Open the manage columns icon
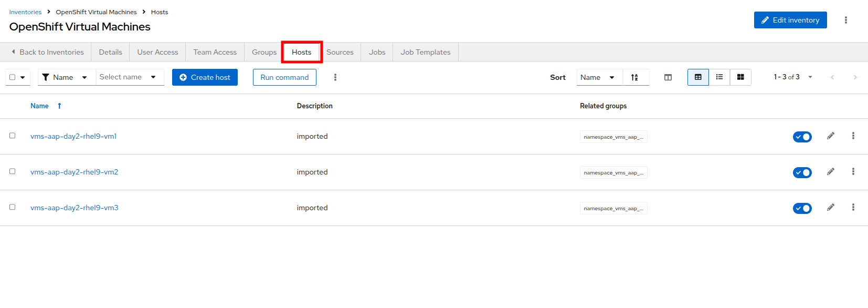 (x=668, y=77)
